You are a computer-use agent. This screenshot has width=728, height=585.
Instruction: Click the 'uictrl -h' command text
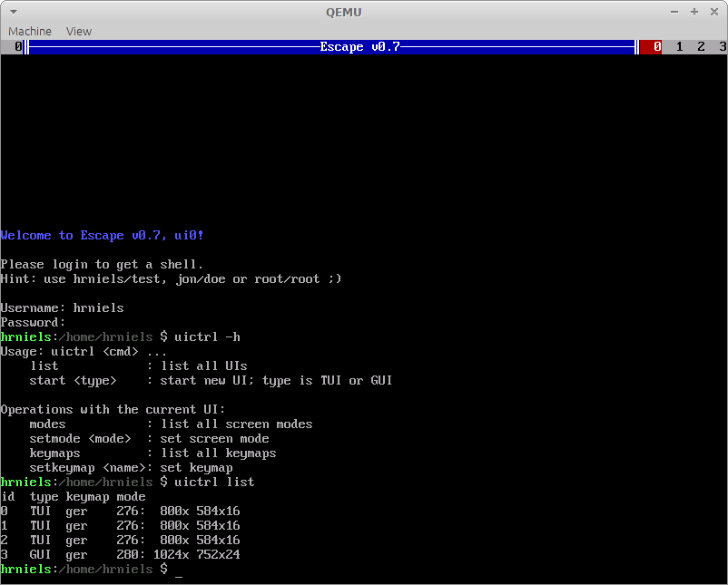click(207, 336)
